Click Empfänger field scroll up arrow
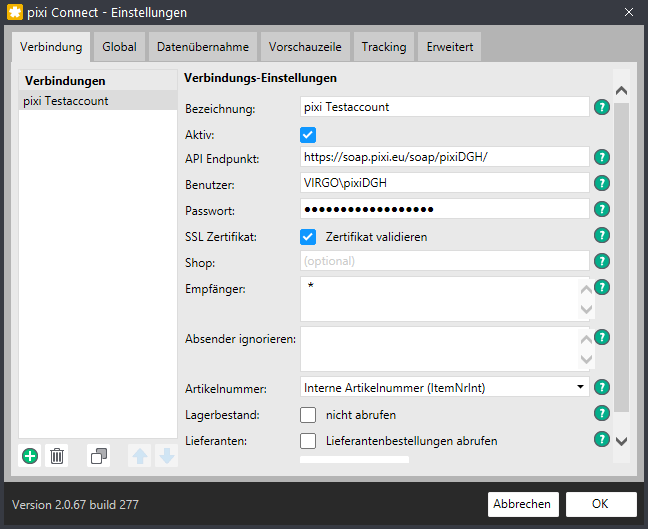Screen dimensions: 648x529 pyautogui.click(x=586, y=290)
